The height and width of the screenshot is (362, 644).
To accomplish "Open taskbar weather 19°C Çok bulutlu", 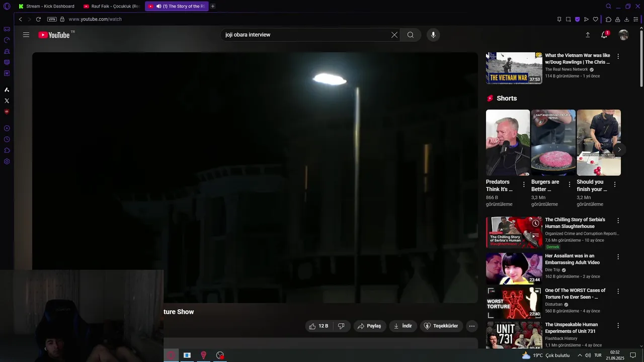I will (x=546, y=355).
